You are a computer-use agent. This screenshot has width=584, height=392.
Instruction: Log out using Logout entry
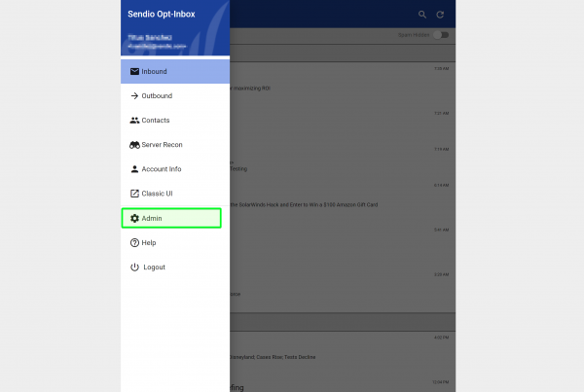pyautogui.click(x=175, y=267)
